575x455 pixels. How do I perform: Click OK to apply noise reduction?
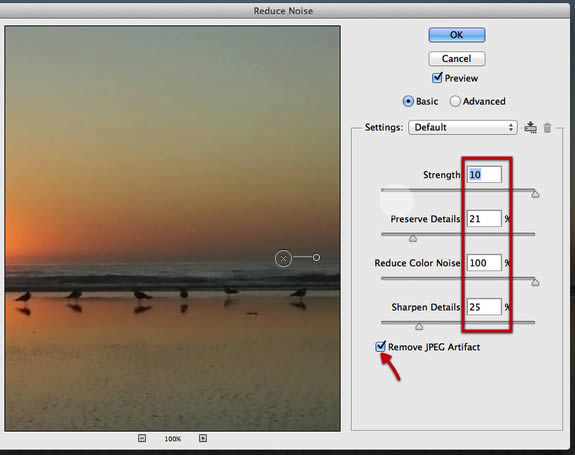[457, 35]
